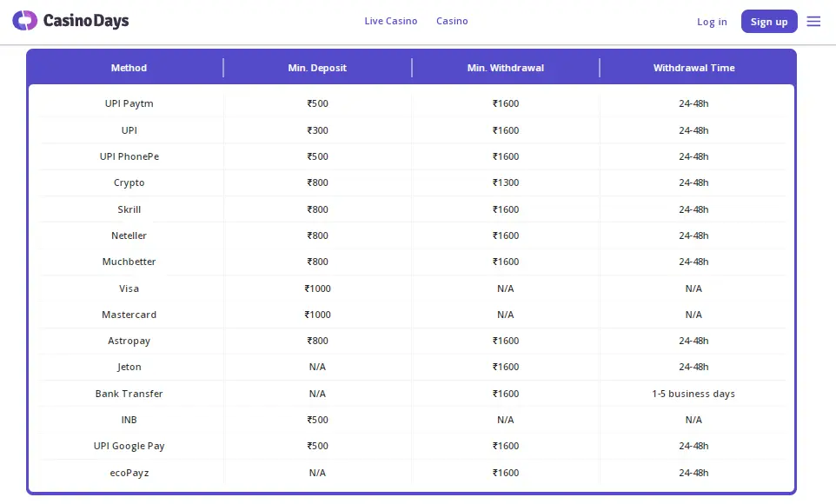Click the ₹1300 Crypto withdrawal cell
The height and width of the screenshot is (504, 836).
coord(505,182)
